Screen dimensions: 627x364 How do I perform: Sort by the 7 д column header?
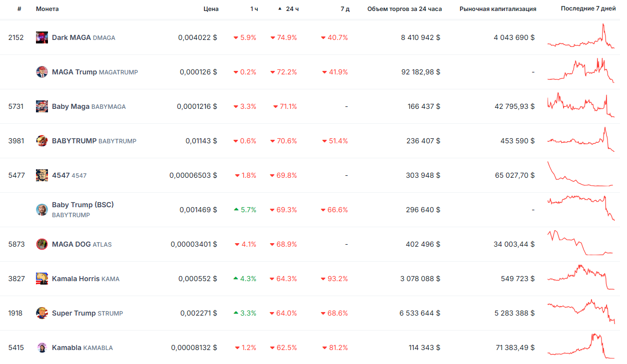[x=345, y=9]
